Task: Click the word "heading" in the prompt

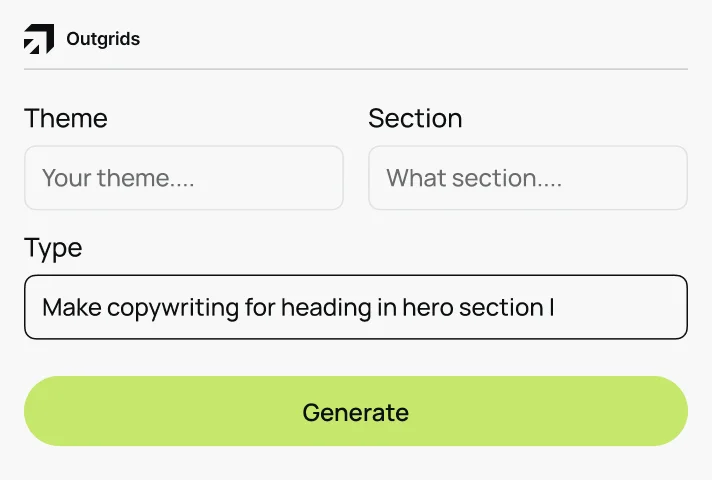Action: (326, 307)
